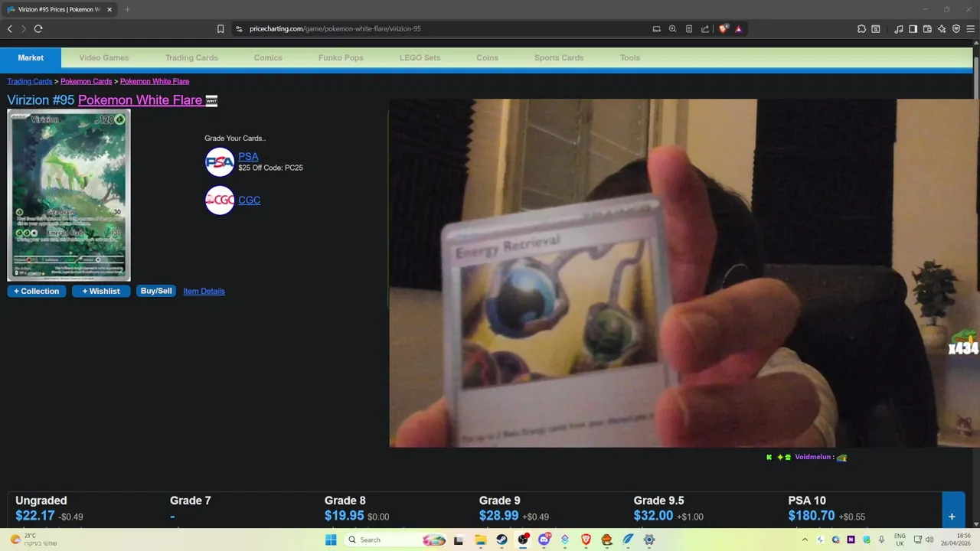Image resolution: width=980 pixels, height=551 pixels.
Task: Click the Brave Rewards triangle icon
Action: 739,29
